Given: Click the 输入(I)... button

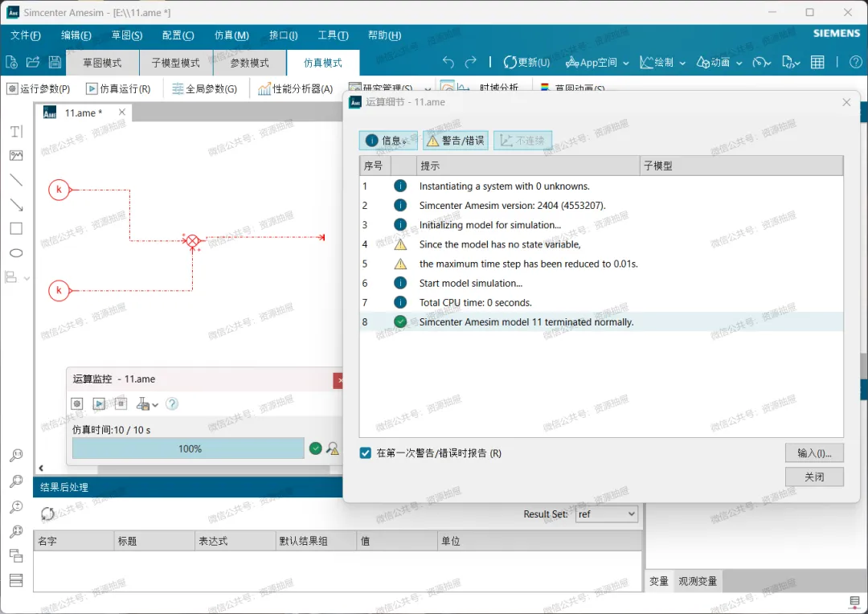Looking at the screenshot, I should [x=814, y=453].
